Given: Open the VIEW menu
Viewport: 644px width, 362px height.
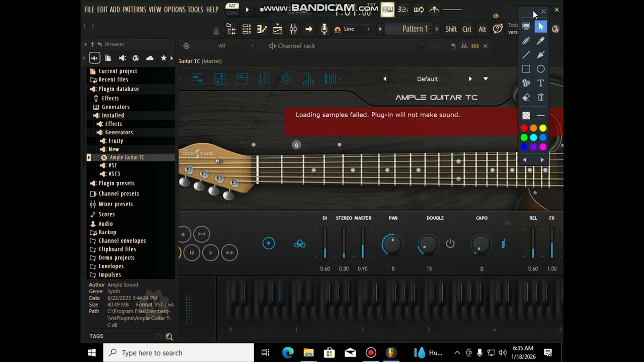Looking at the screenshot, I should point(155,10).
